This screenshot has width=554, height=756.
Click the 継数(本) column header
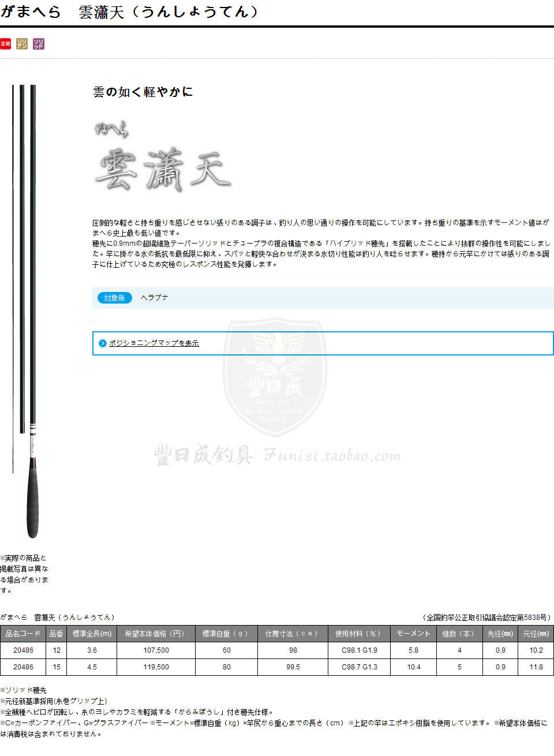point(459,634)
